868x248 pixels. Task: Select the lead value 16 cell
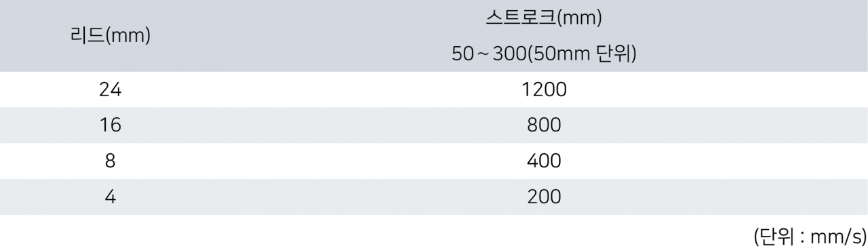(x=110, y=125)
